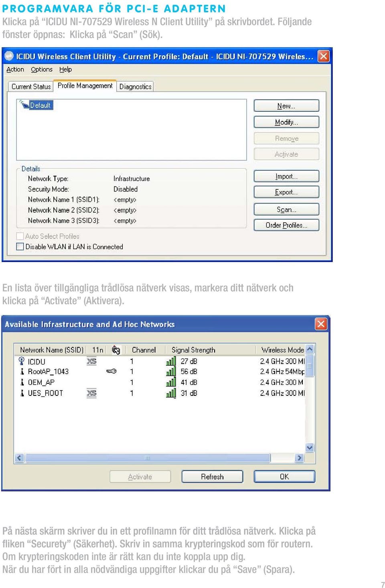The image size is (385, 588).
Task: Click the vertical scrollbar thumb in network list
Action: [x=310, y=365]
